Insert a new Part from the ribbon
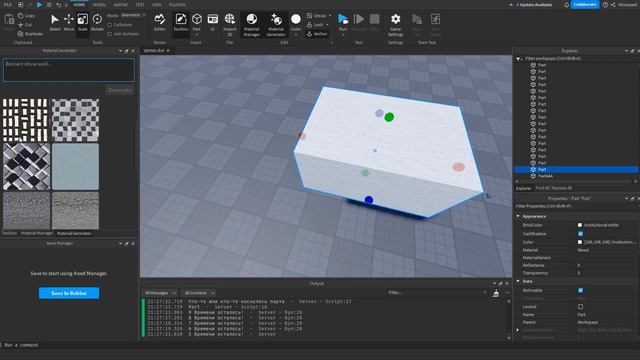Screen dimensions: 640x360 click(197, 19)
